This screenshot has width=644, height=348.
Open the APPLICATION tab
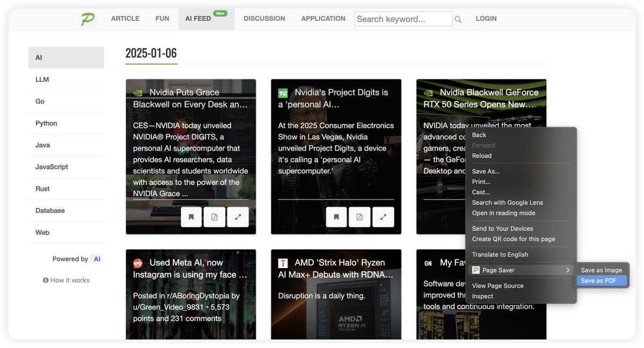(323, 19)
